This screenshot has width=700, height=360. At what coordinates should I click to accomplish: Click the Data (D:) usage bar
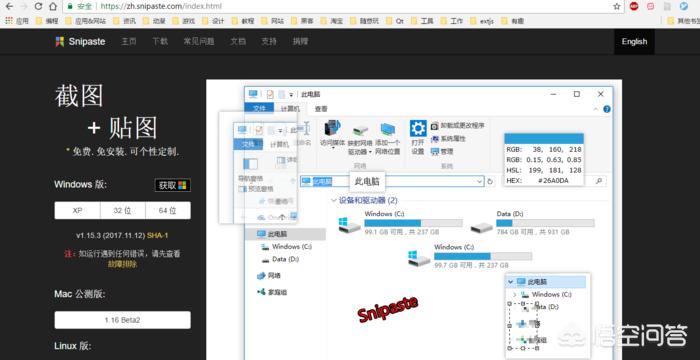[545, 223]
